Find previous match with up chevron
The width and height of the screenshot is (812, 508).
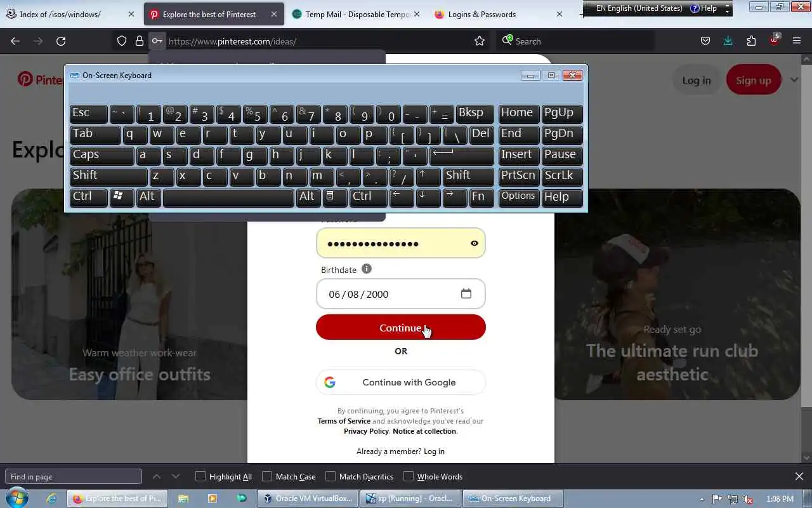click(157, 476)
